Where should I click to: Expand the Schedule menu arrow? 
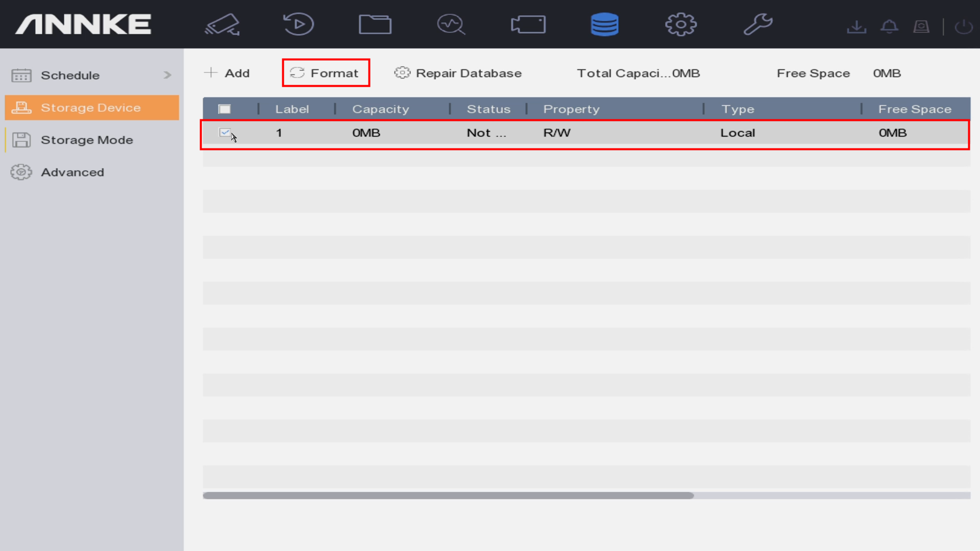click(167, 76)
